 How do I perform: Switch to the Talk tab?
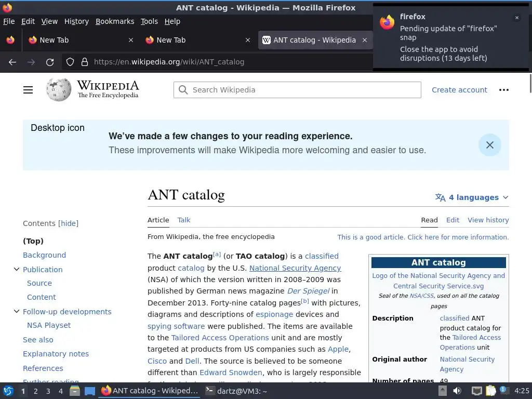click(x=184, y=220)
